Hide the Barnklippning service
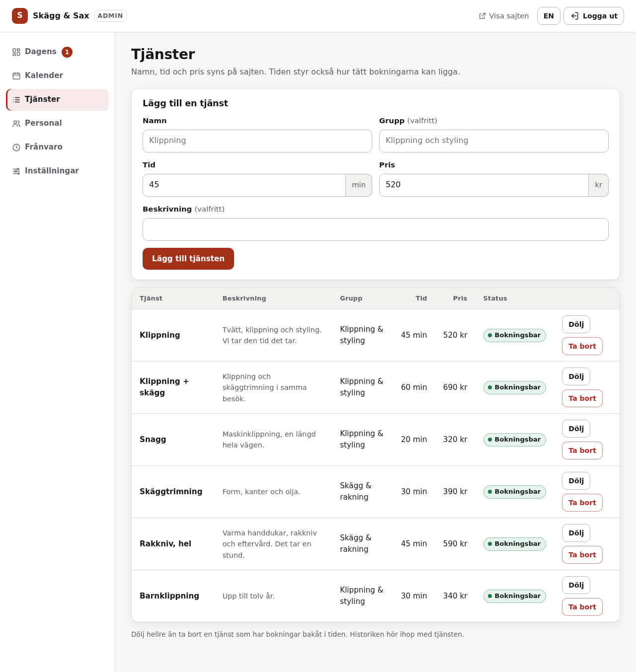636x672 pixels. (576, 585)
